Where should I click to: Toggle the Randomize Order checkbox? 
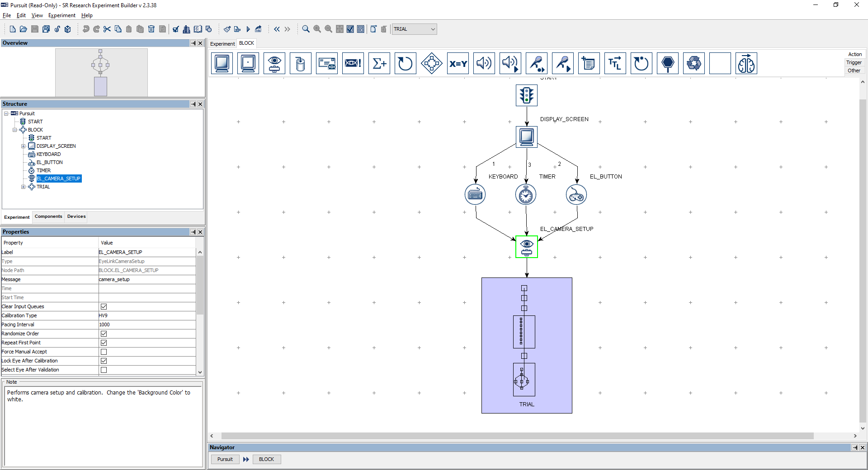point(104,334)
